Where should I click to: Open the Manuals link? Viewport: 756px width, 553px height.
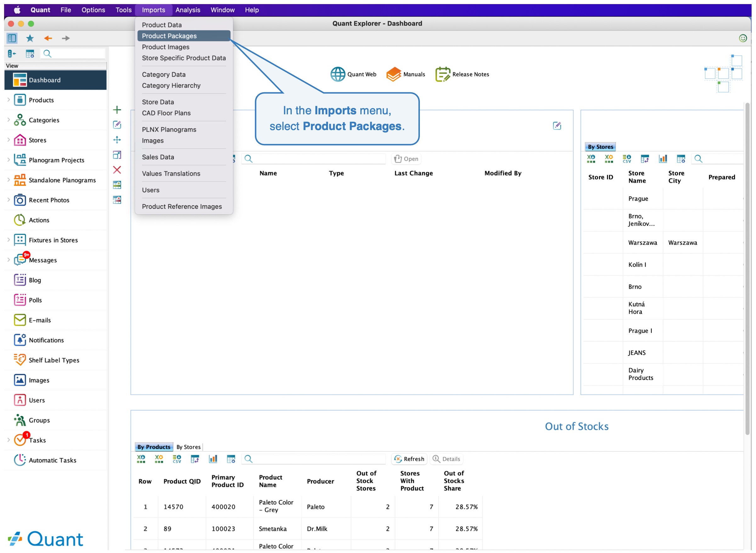tap(406, 74)
